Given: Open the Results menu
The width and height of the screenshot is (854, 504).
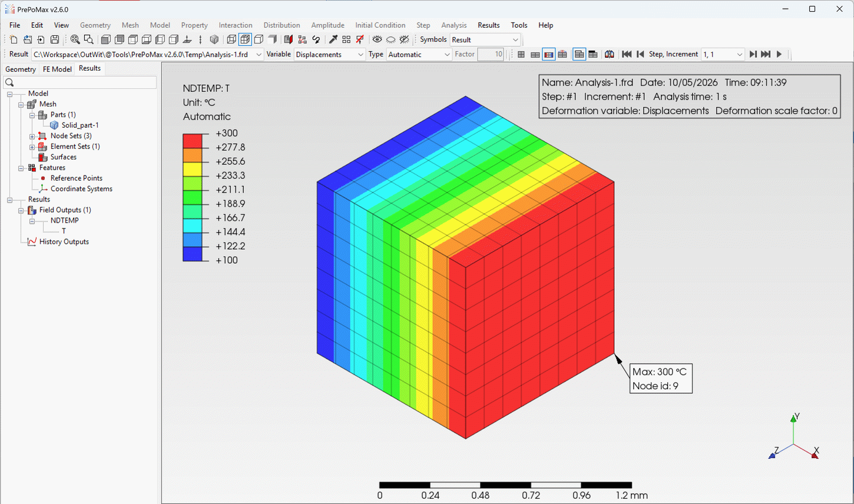Looking at the screenshot, I should [x=488, y=25].
